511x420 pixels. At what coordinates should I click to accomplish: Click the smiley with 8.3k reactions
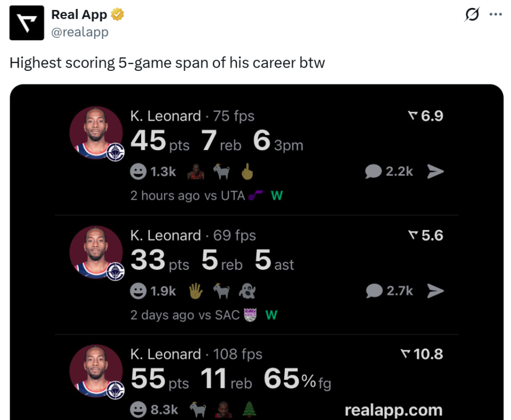click(138, 410)
